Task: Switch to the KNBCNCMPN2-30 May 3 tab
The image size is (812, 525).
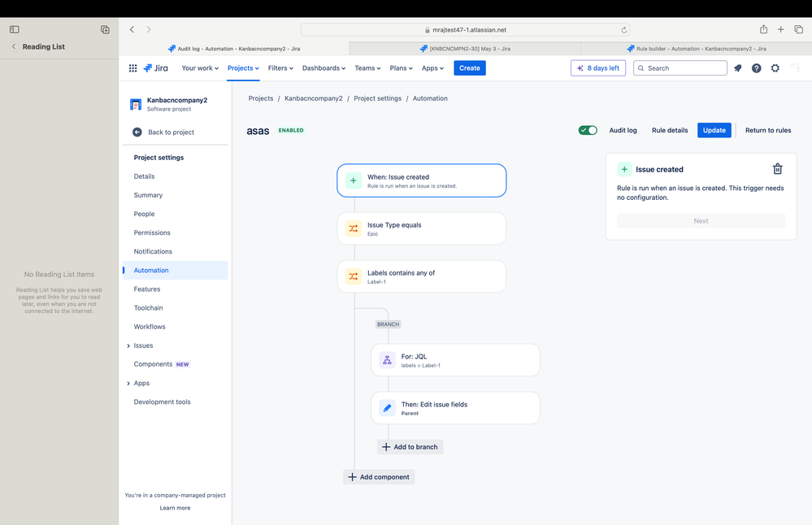Action: (x=464, y=49)
